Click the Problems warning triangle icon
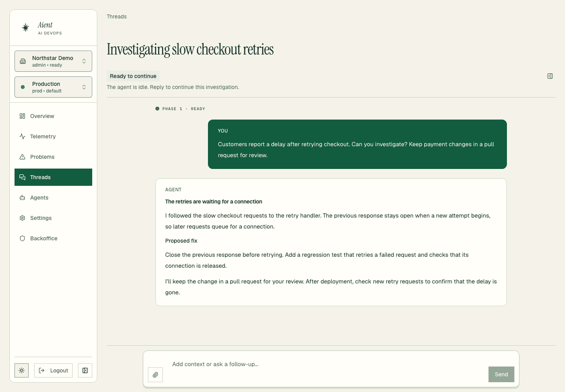Image resolution: width=565 pixels, height=392 pixels. (x=22, y=157)
